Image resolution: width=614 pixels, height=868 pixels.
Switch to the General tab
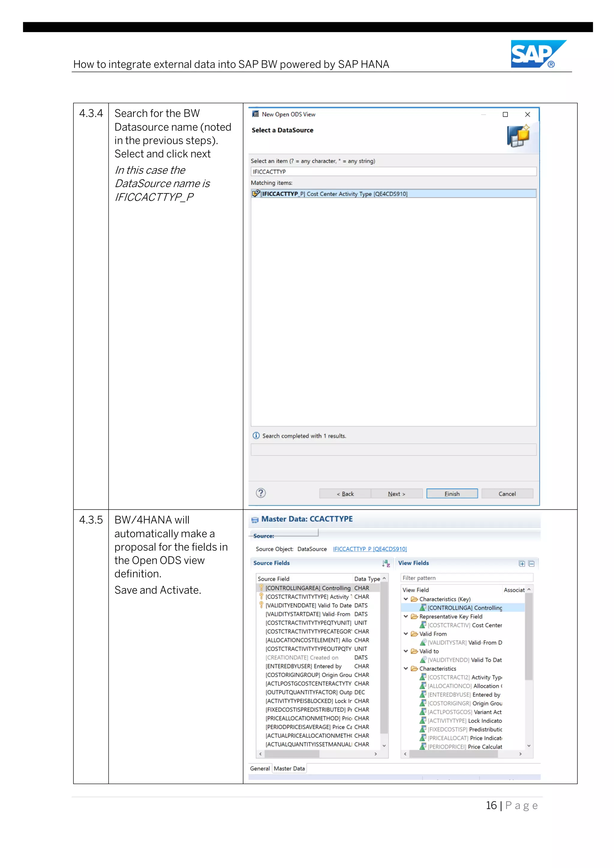tap(260, 768)
